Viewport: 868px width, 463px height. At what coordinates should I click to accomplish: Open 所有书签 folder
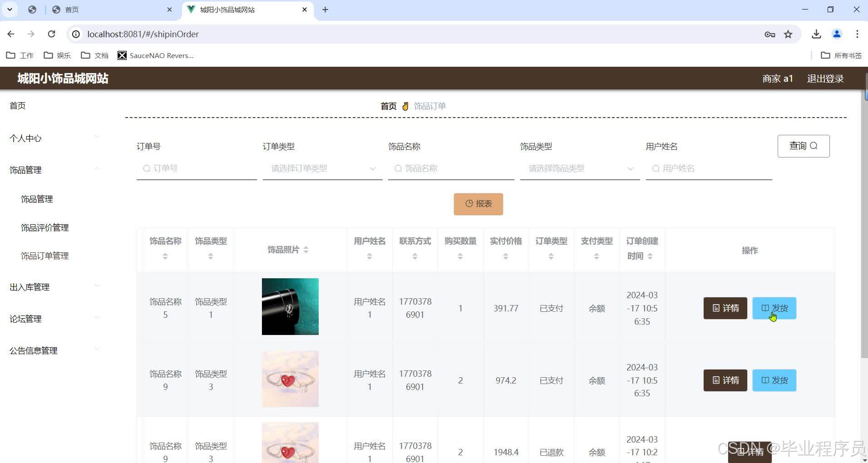841,55
